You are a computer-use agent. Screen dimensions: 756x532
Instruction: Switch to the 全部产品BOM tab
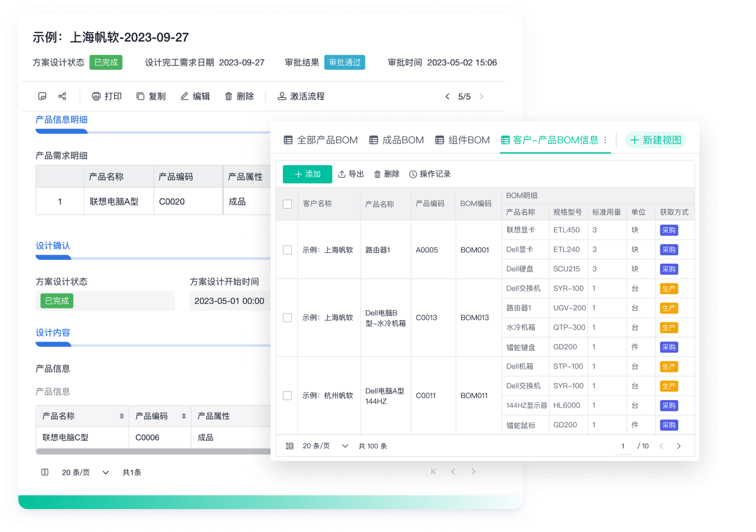(321, 140)
